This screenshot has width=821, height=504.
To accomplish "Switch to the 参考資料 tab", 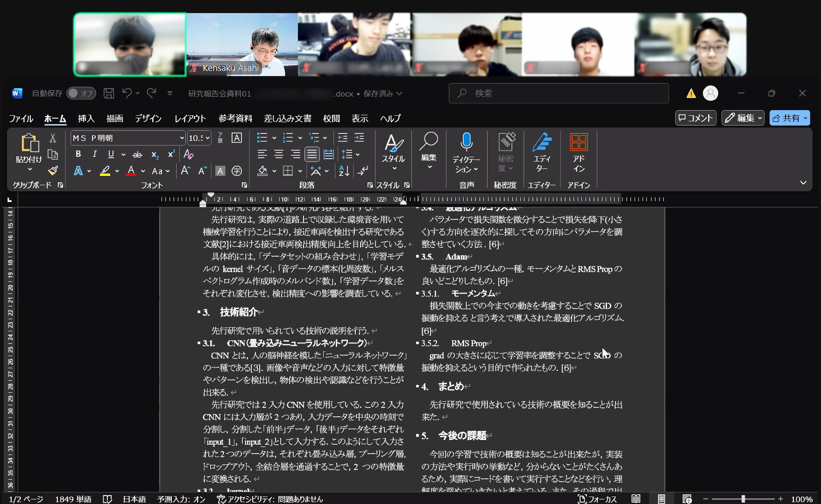I will (x=235, y=119).
